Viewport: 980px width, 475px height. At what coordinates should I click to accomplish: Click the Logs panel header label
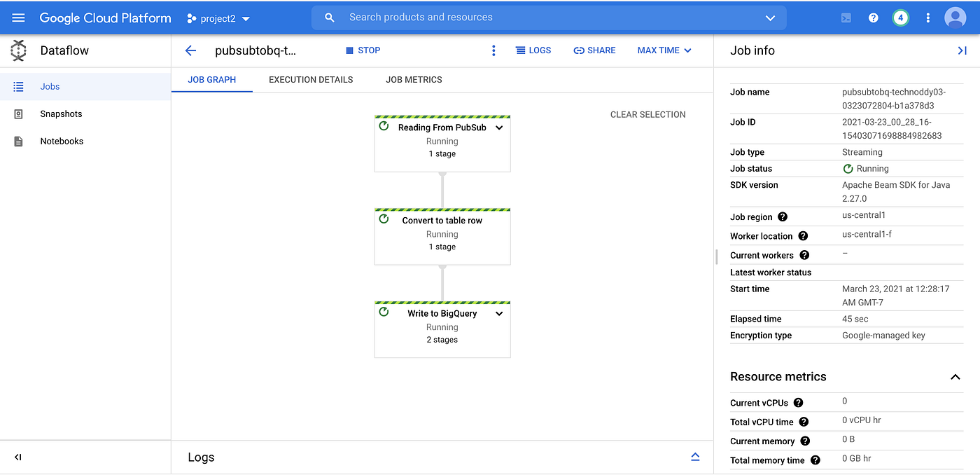201,457
